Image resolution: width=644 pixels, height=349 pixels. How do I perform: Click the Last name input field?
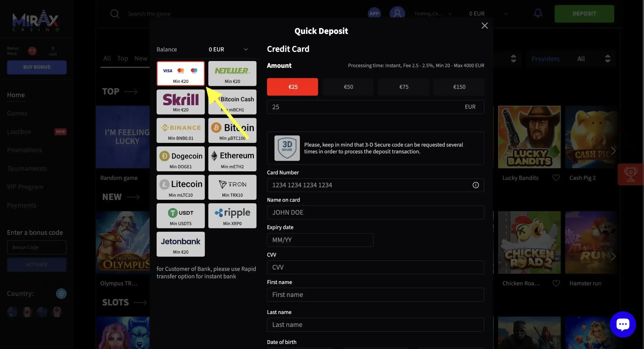[375, 325]
